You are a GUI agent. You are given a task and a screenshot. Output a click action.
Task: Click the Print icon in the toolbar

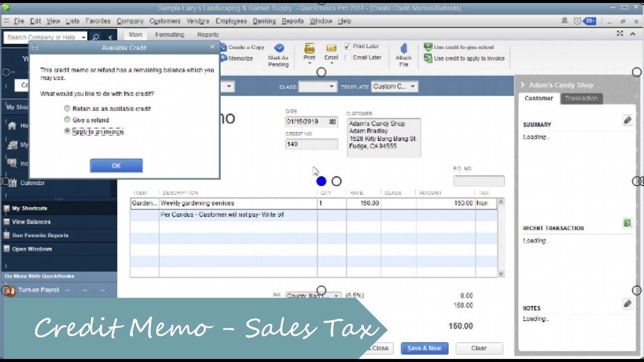pyautogui.click(x=309, y=48)
